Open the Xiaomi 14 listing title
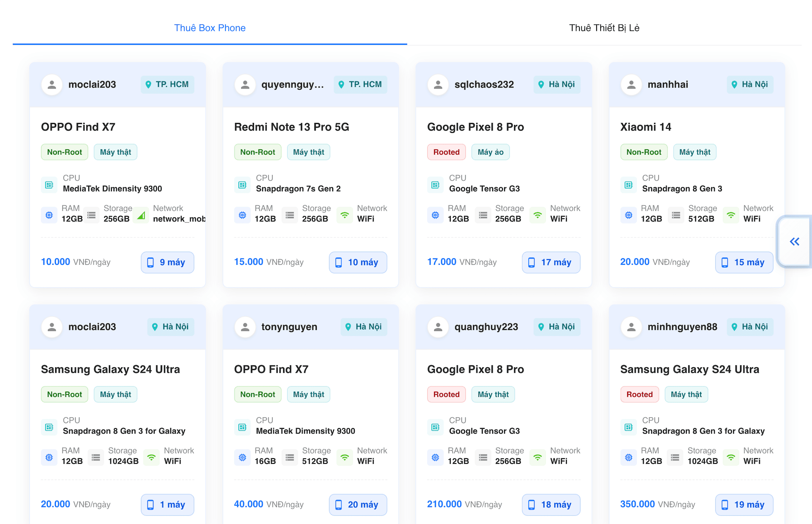 pyautogui.click(x=645, y=127)
